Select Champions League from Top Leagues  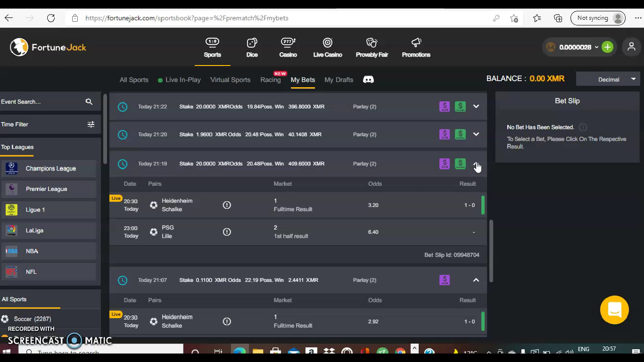pyautogui.click(x=50, y=168)
